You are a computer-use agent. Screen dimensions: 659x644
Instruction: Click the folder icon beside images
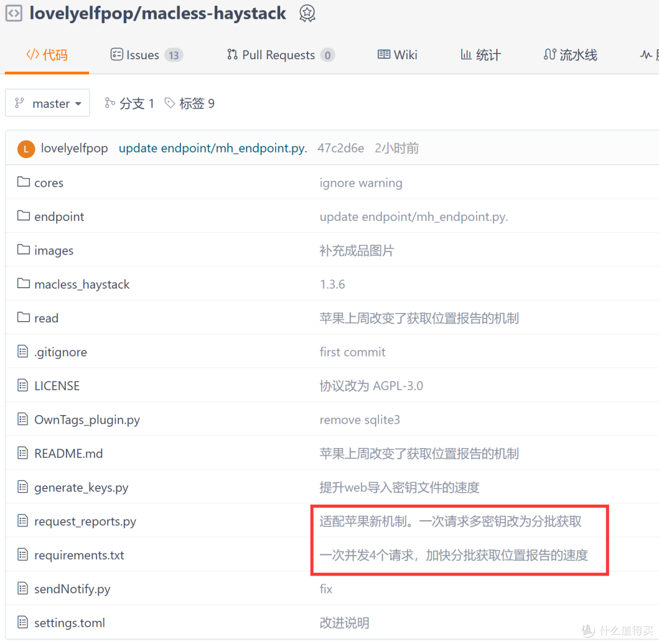coord(24,249)
